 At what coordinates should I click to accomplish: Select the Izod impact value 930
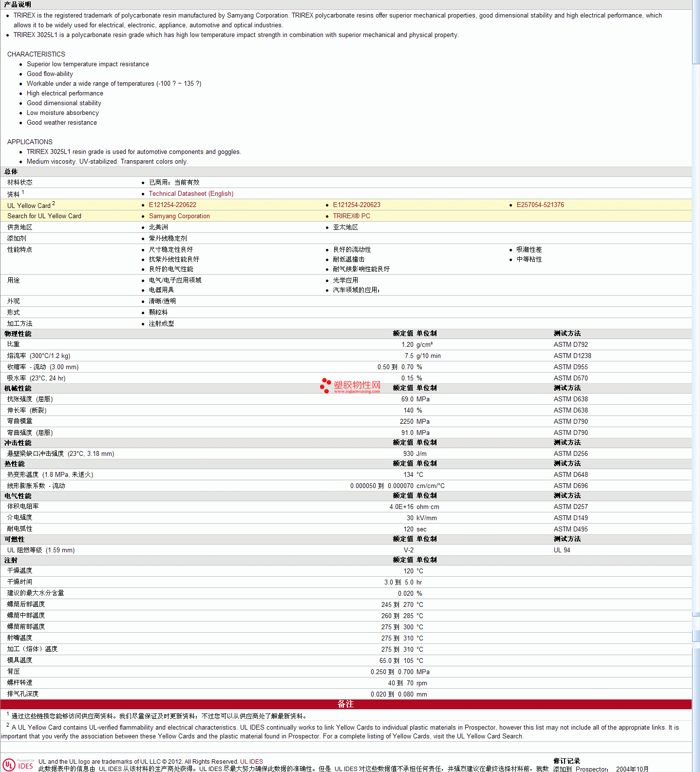pos(409,454)
